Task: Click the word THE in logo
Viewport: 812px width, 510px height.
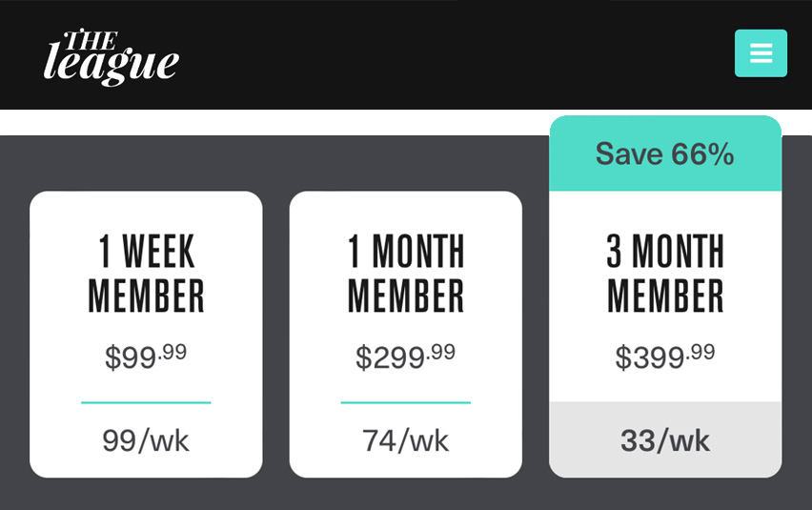Action: 91,40
